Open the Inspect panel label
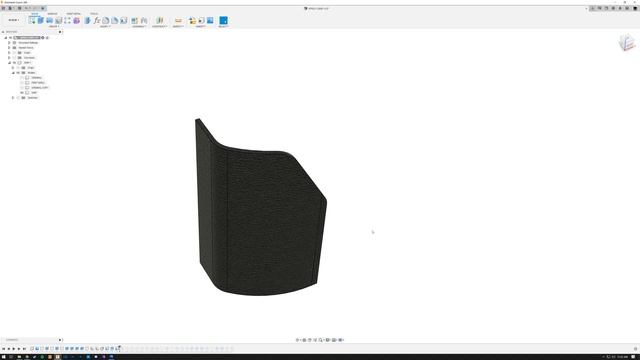 [178, 27]
